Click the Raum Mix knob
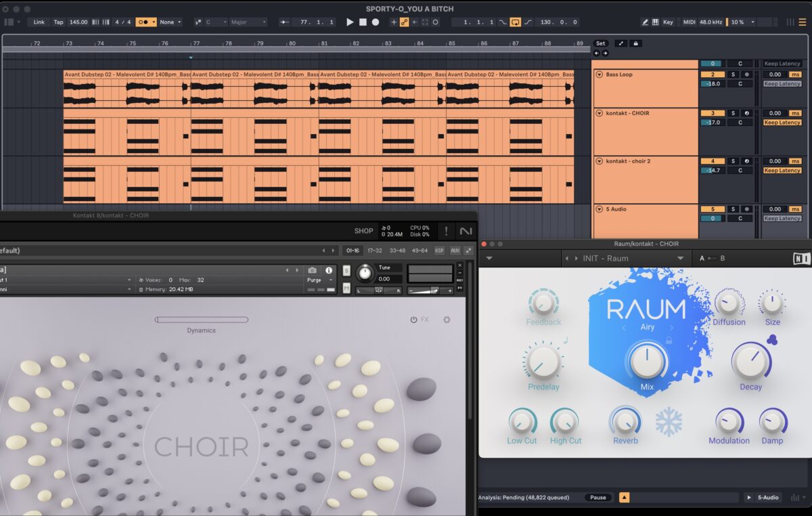Image resolution: width=812 pixels, height=516 pixels. 646,360
